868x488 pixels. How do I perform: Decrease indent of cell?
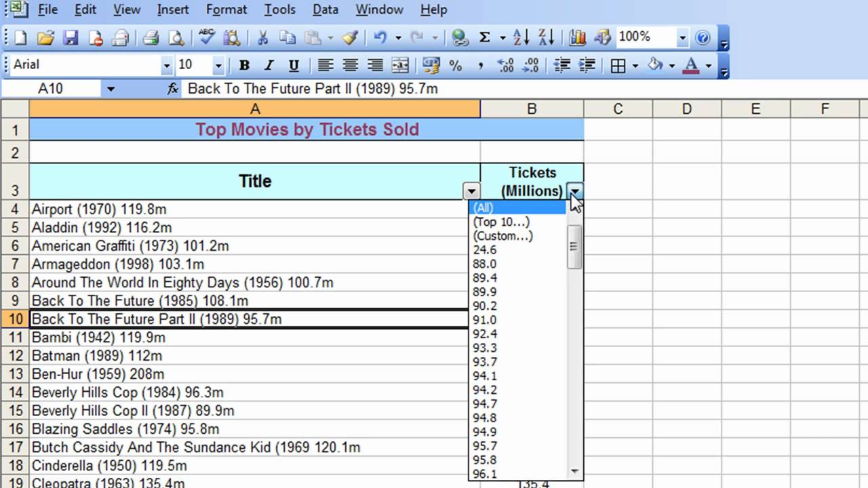[x=561, y=66]
